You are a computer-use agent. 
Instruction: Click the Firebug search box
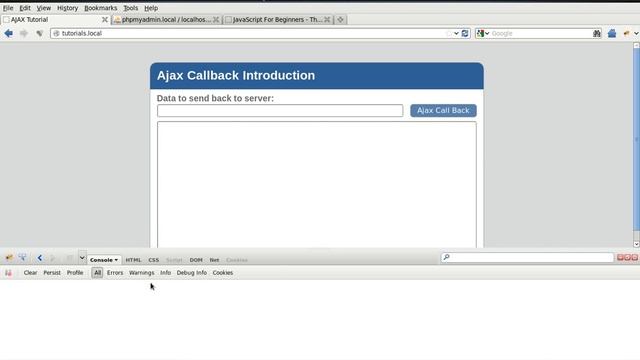pos(527,257)
